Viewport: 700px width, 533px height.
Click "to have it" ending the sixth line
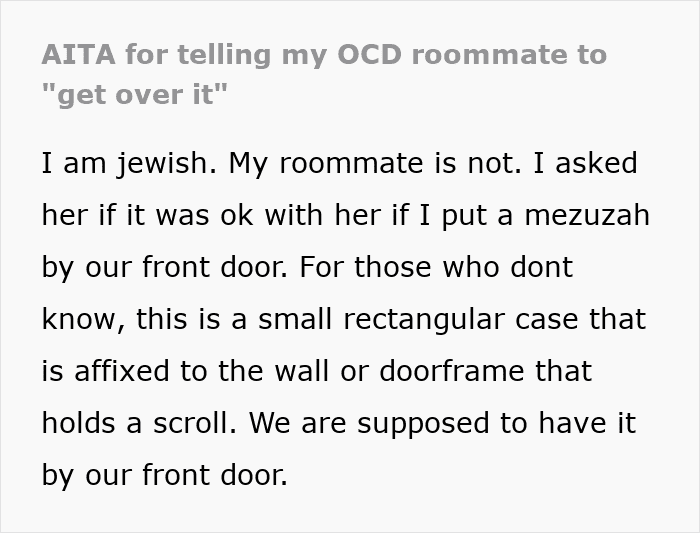click(568, 423)
